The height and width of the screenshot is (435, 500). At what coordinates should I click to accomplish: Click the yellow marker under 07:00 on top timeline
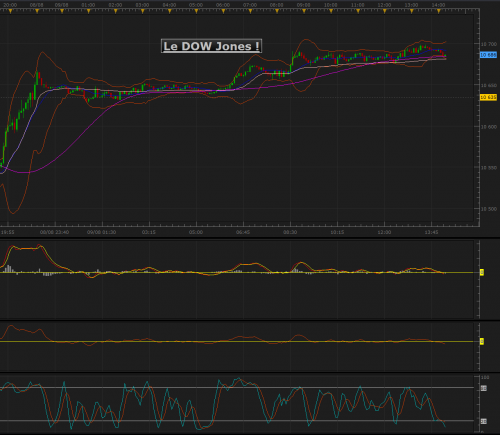pyautogui.click(x=250, y=11)
